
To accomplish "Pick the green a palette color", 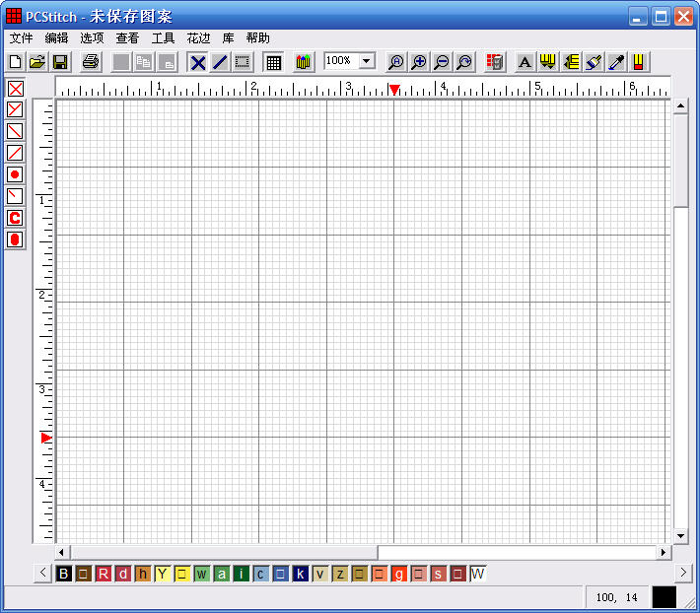I will click(222, 574).
